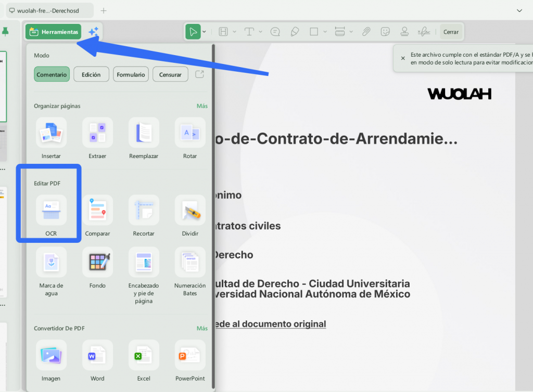Open Más under Organizar páginas
This screenshot has height=392, width=533.
[x=202, y=106]
